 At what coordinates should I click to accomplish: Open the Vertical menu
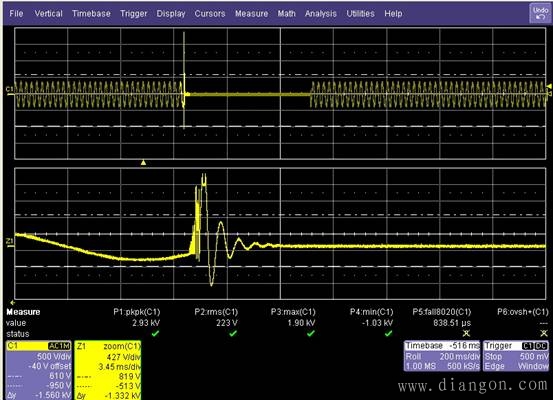(x=48, y=13)
